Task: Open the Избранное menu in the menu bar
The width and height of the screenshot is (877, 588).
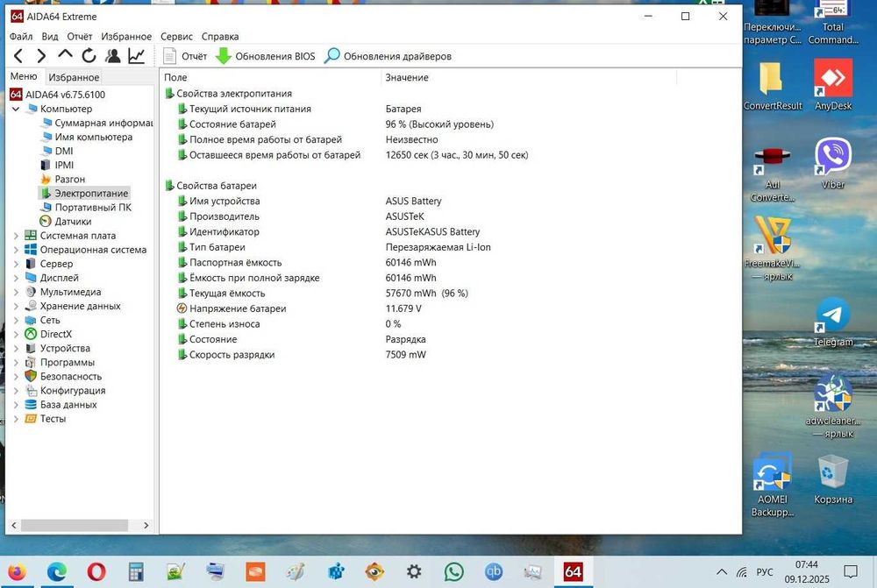Action: click(x=126, y=36)
